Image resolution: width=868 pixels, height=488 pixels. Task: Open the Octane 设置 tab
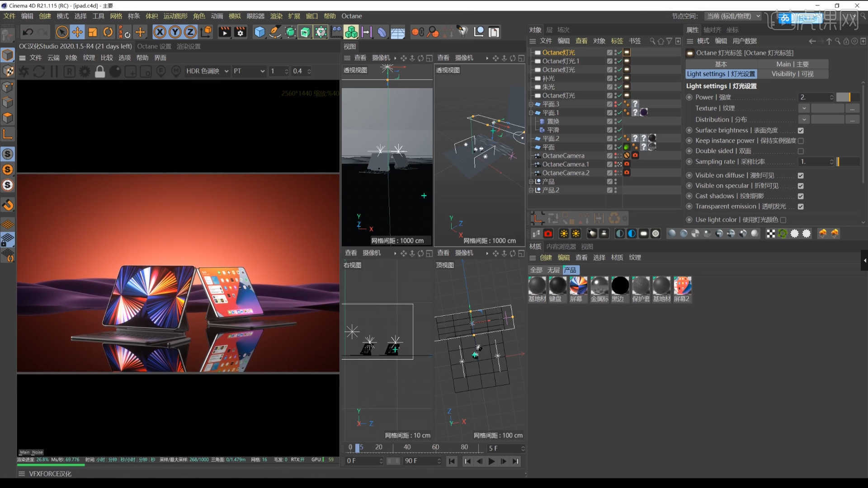pos(154,47)
